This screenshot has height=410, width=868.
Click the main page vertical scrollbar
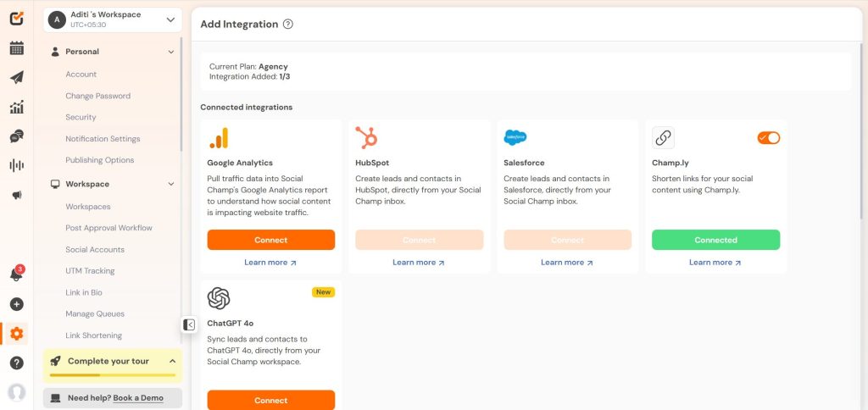coord(861,130)
